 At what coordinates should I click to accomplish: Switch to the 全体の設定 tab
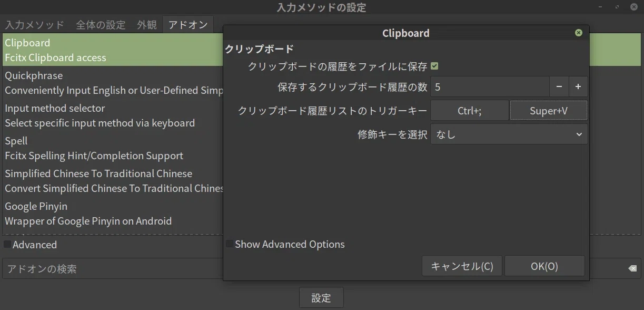pyautogui.click(x=101, y=25)
